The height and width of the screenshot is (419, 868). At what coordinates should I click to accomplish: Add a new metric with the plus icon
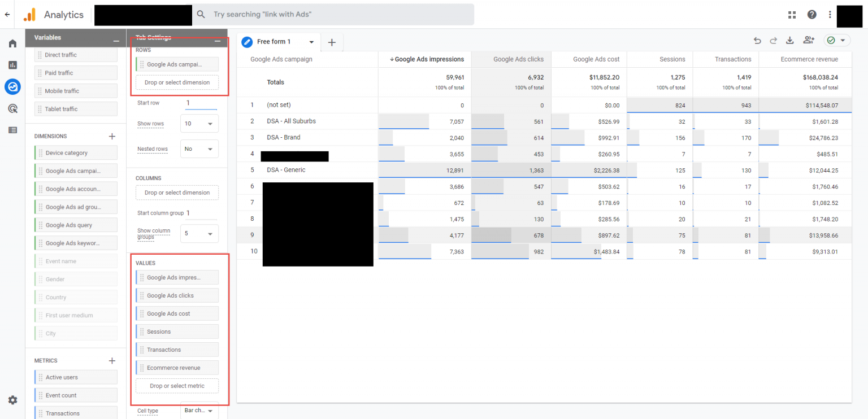pos(112,360)
